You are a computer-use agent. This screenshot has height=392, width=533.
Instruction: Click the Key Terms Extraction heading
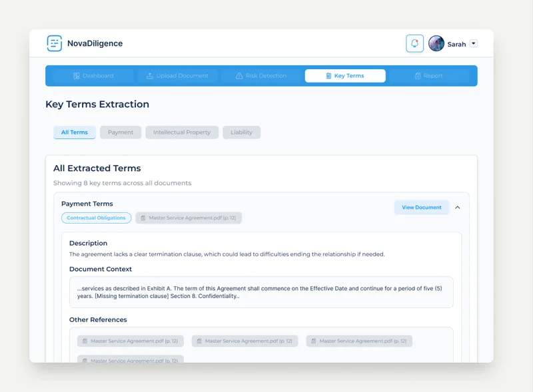tap(97, 104)
